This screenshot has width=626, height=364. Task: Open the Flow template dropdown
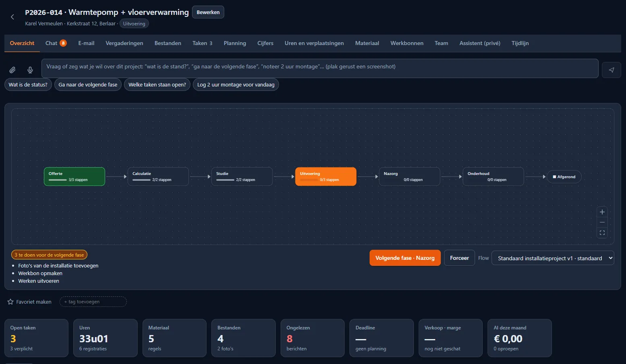click(x=553, y=258)
